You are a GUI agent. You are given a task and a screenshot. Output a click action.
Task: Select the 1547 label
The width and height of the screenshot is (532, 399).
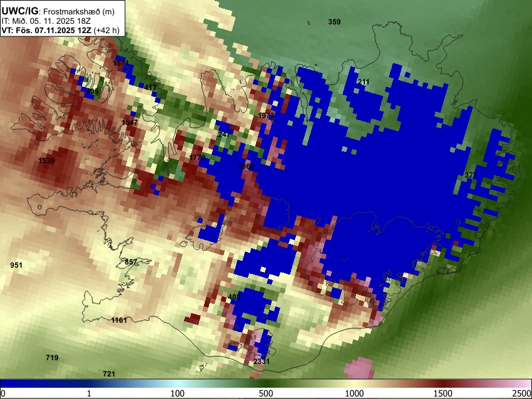130,123
